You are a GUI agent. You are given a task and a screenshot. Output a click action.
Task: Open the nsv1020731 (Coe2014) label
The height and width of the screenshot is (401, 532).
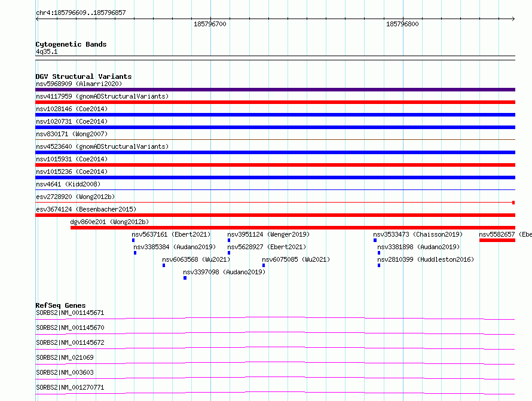click(72, 121)
